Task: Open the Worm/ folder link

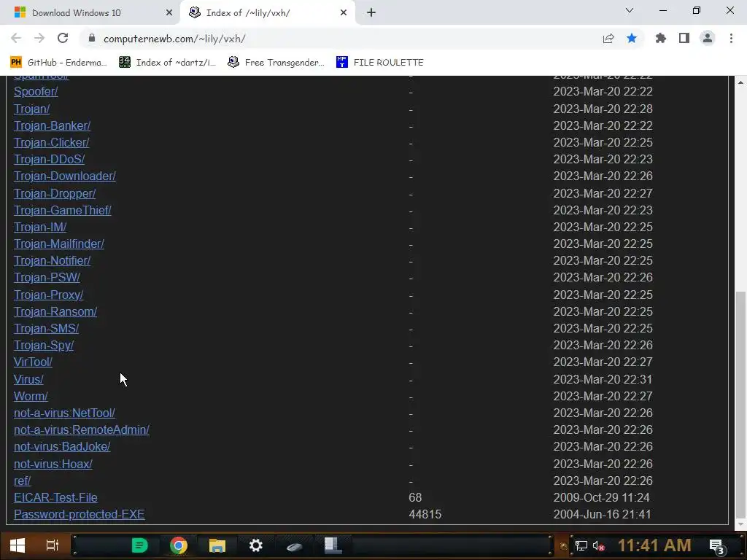Action: 31,396
